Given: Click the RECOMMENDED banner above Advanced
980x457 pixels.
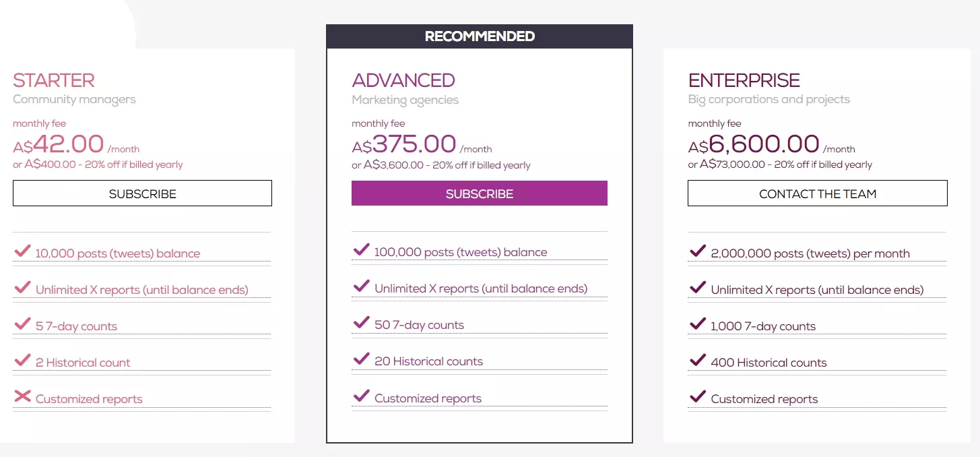Looking at the screenshot, I should point(480,36).
